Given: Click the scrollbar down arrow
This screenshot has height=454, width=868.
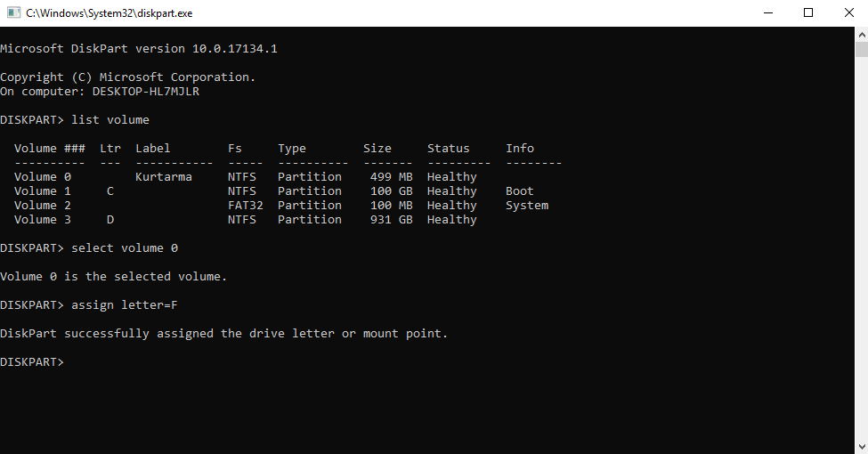Looking at the screenshot, I should (x=861, y=447).
